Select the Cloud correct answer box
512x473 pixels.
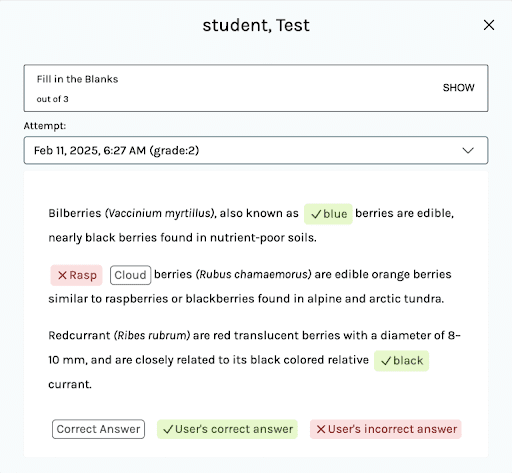130,275
